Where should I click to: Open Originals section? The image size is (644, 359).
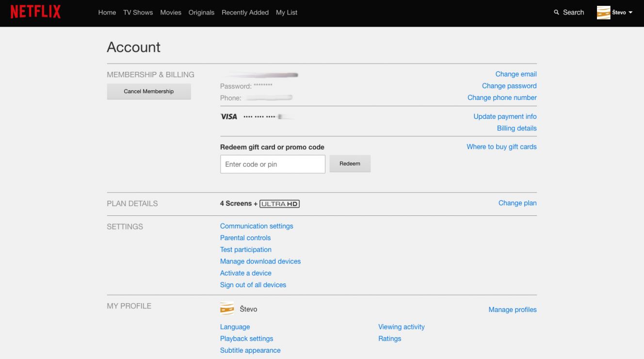tap(201, 13)
